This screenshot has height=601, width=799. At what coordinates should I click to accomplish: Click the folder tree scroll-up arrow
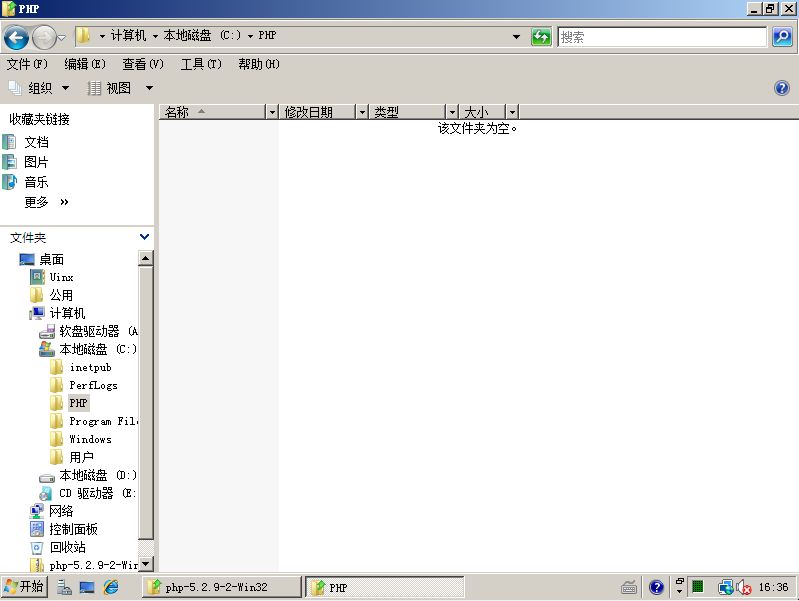click(146, 258)
